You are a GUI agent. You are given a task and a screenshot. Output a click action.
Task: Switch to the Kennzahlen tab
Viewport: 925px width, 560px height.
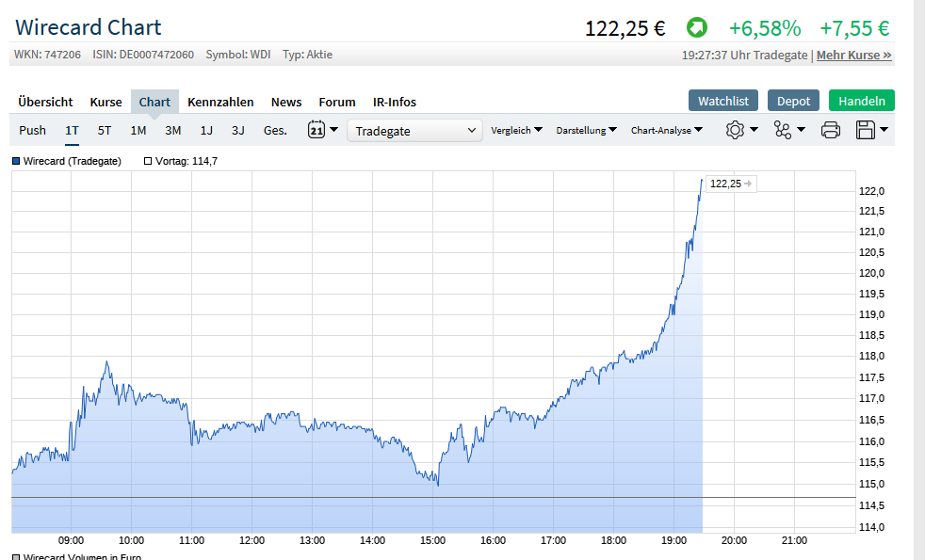(x=220, y=102)
